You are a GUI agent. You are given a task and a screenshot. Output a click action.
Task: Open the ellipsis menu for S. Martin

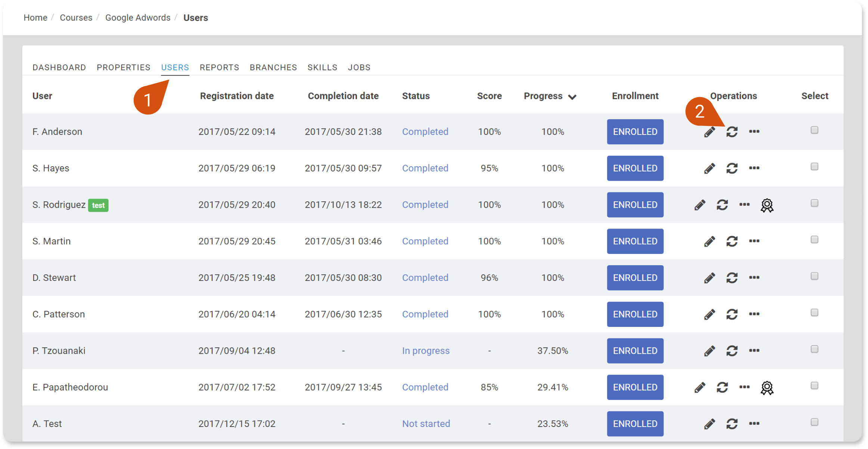754,241
